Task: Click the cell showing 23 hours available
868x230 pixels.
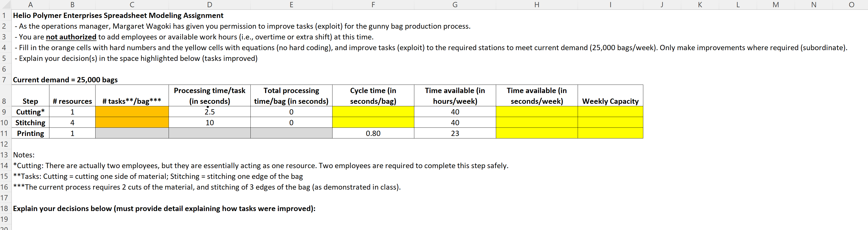Action: [454, 133]
